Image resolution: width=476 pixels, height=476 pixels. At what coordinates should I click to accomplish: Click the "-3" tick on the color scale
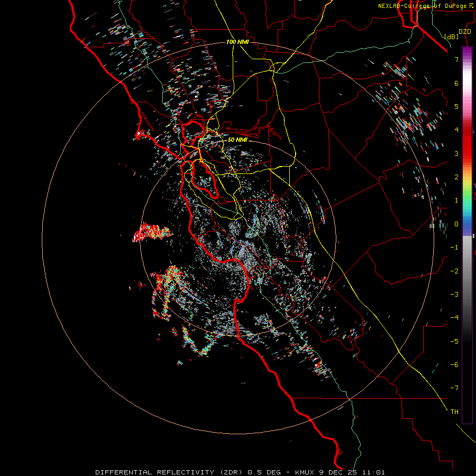[x=454, y=295]
